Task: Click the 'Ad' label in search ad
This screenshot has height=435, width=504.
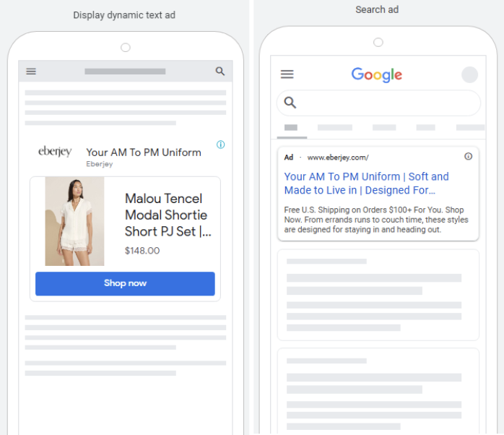Action: [x=289, y=158]
